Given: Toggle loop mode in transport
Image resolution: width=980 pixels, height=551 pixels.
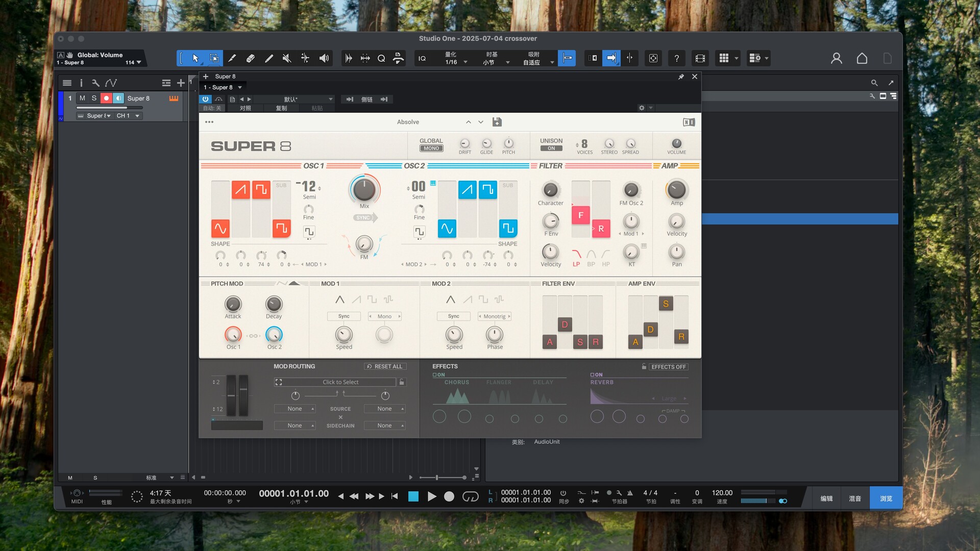Looking at the screenshot, I should tap(471, 496).
